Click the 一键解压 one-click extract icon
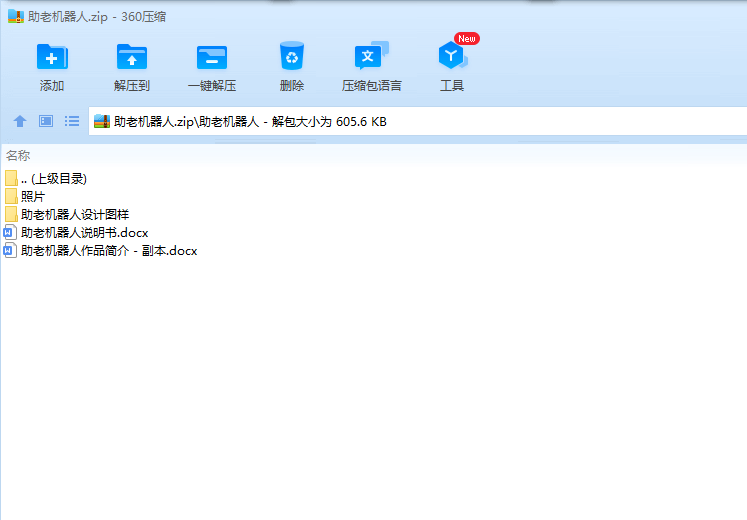The image size is (747, 520). tap(212, 57)
